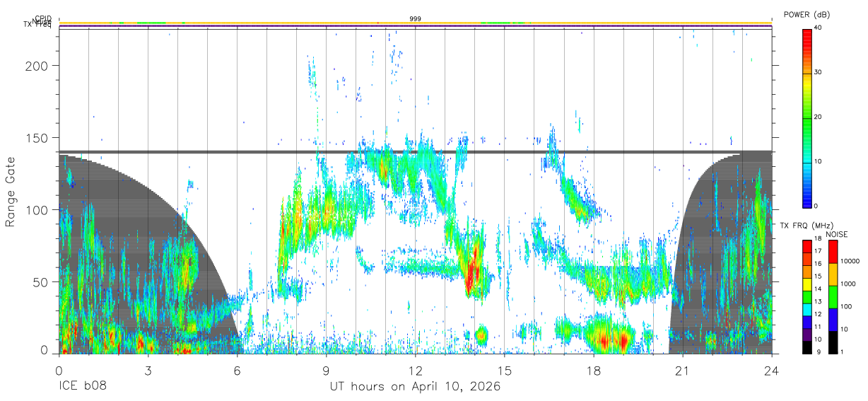Select the 'NOISE' legend title
The height and width of the screenshot is (401, 868).
(835, 234)
